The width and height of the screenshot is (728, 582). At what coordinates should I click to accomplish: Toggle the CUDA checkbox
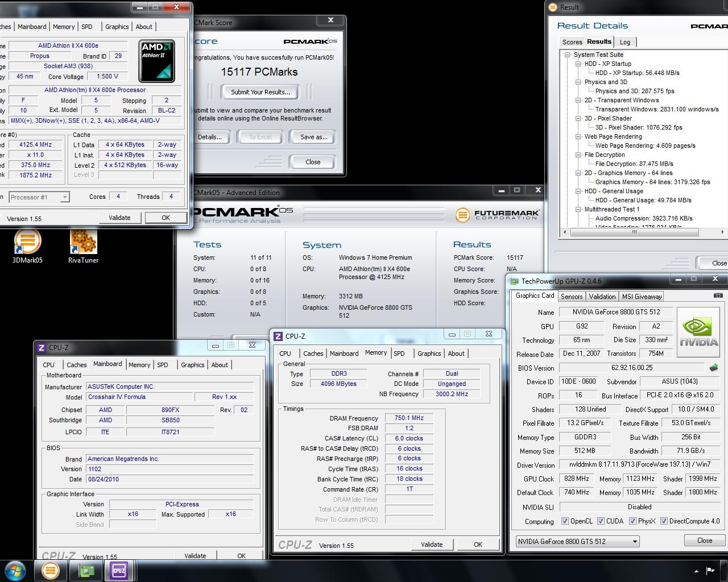601,521
